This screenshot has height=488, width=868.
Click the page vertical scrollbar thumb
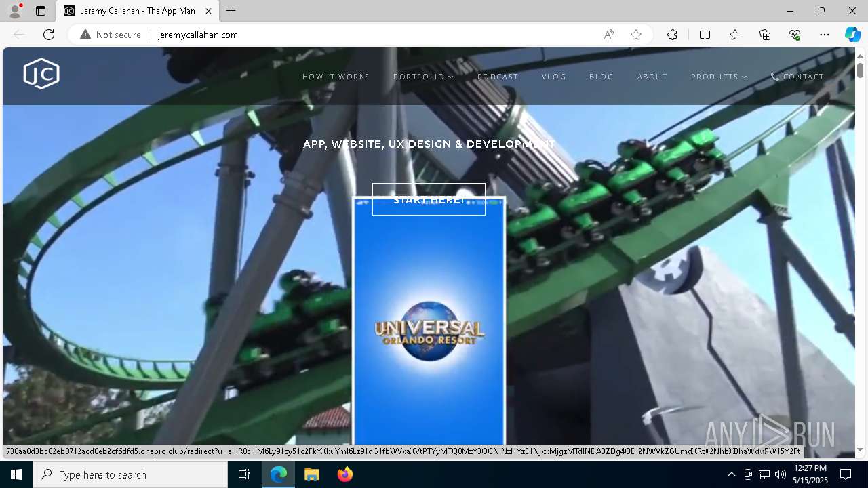click(860, 70)
